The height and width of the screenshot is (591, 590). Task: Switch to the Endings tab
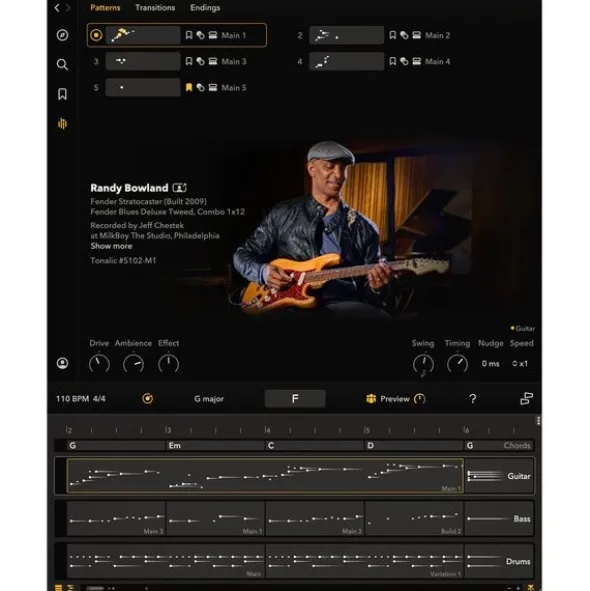(x=205, y=8)
